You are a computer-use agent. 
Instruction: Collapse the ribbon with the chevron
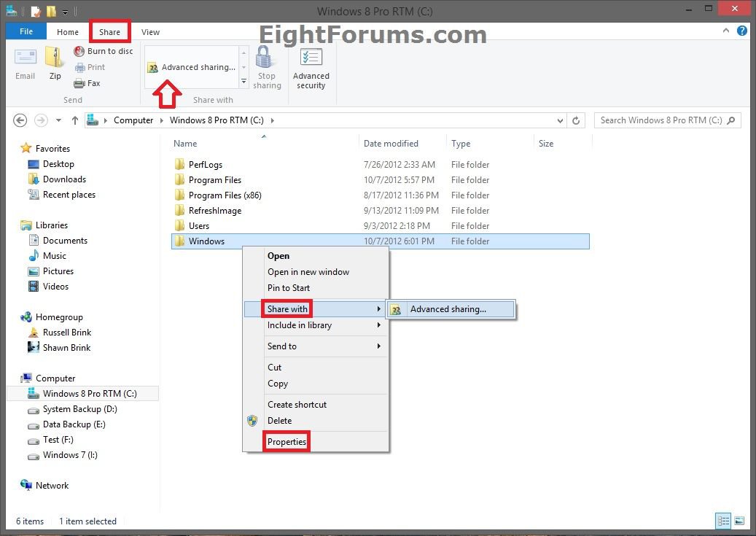pos(725,31)
